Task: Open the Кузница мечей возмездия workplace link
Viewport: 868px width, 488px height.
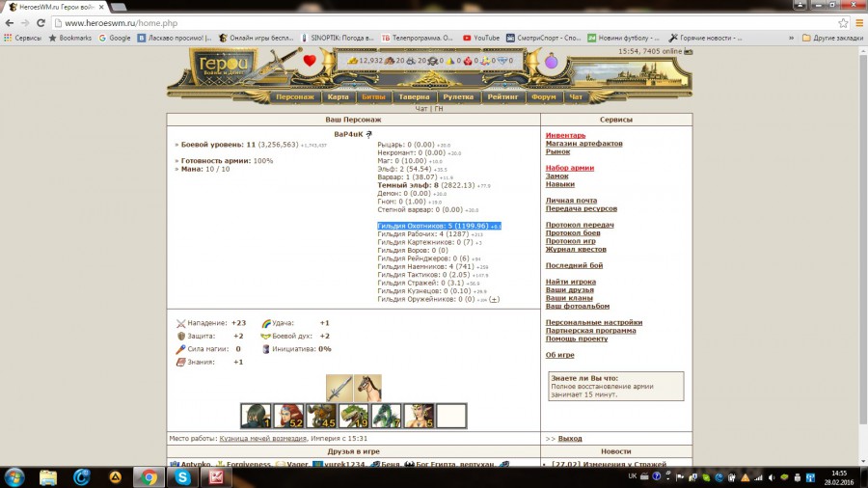Action: click(263, 438)
